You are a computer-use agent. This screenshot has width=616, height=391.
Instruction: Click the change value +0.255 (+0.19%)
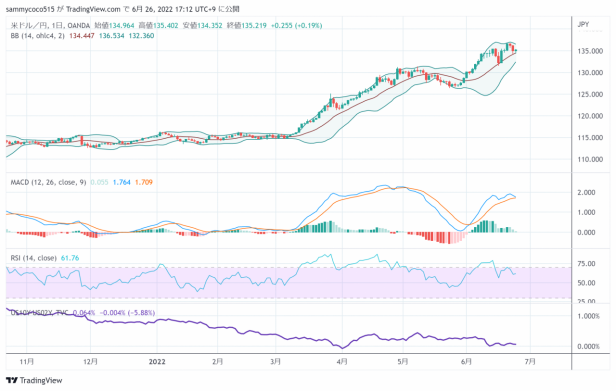coord(297,26)
